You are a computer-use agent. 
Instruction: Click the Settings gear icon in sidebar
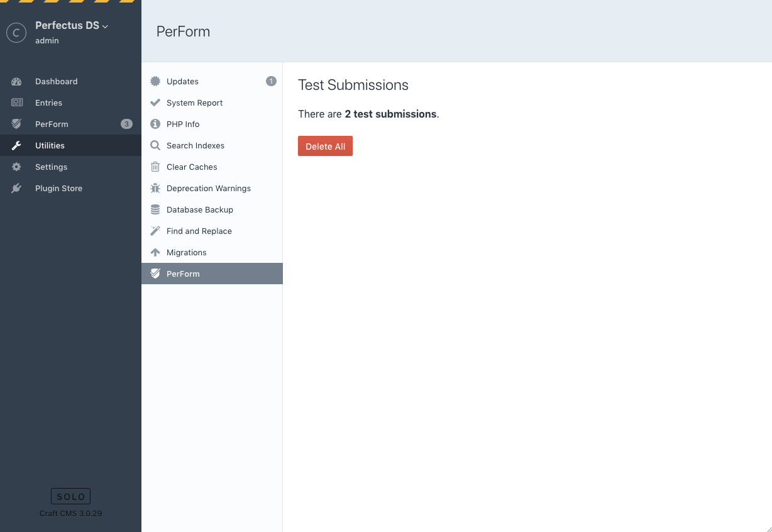(16, 167)
